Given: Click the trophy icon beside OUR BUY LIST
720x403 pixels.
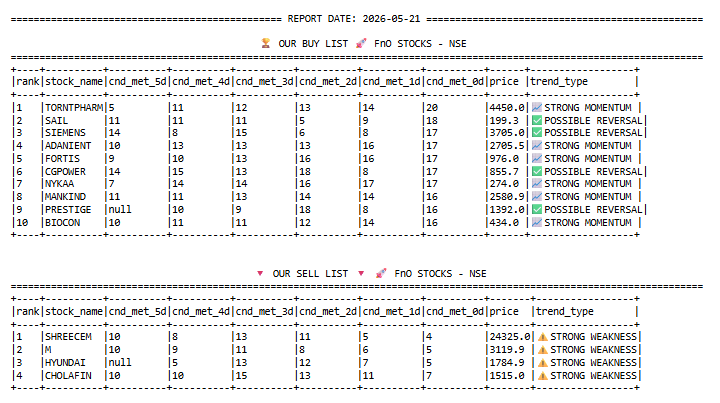Looking at the screenshot, I should pos(265,43).
